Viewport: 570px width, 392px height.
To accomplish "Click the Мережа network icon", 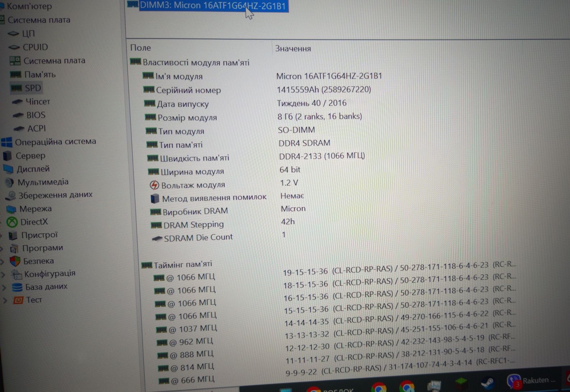I will tap(11, 209).
